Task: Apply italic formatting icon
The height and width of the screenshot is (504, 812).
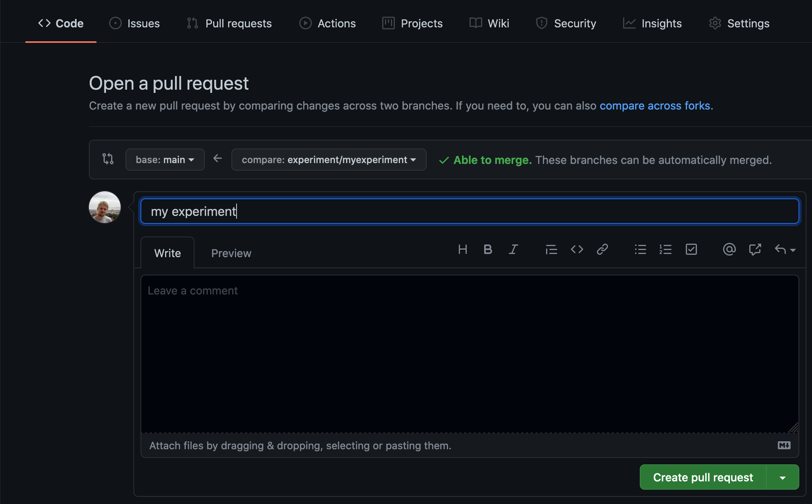Action: 513,250
